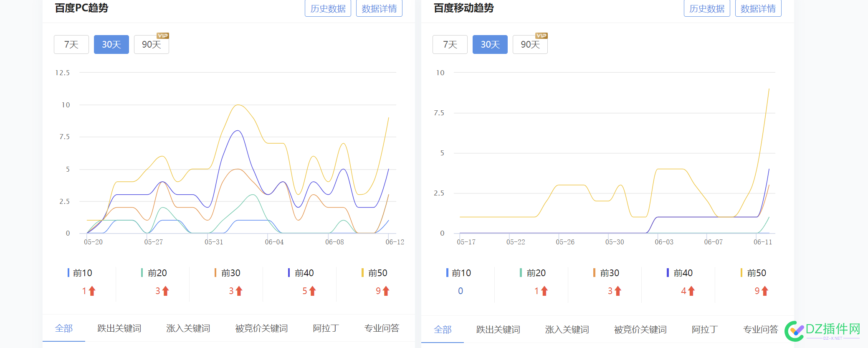Click 05-17 date label on mobile chart
The height and width of the screenshot is (348, 868).
466,242
